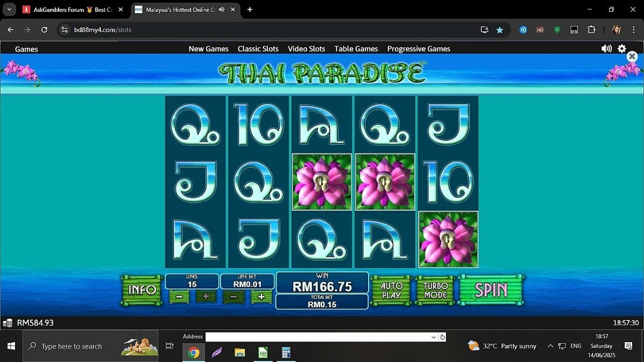Go to Classic Slots category
644x362 pixels.
point(258,49)
